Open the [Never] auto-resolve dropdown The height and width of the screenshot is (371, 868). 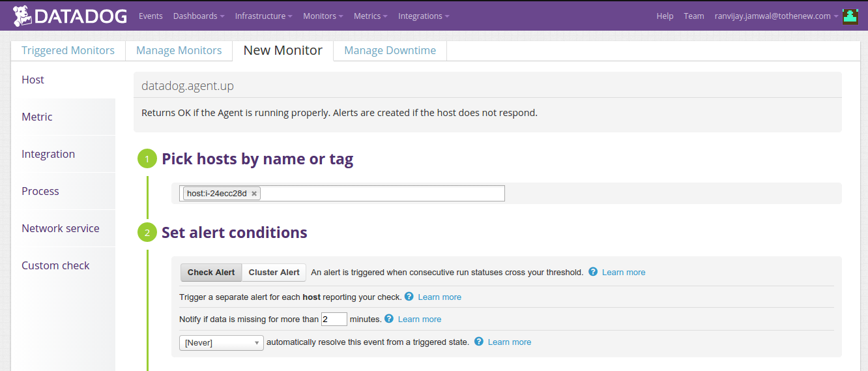click(222, 342)
